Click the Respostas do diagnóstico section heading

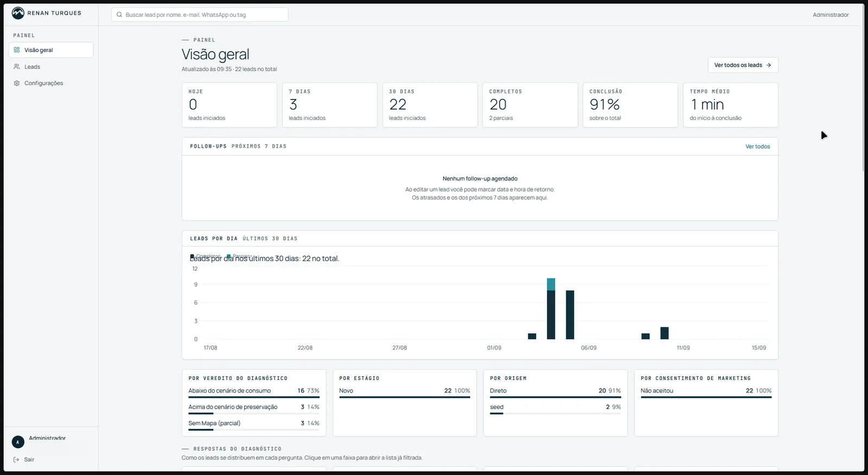pos(238,449)
